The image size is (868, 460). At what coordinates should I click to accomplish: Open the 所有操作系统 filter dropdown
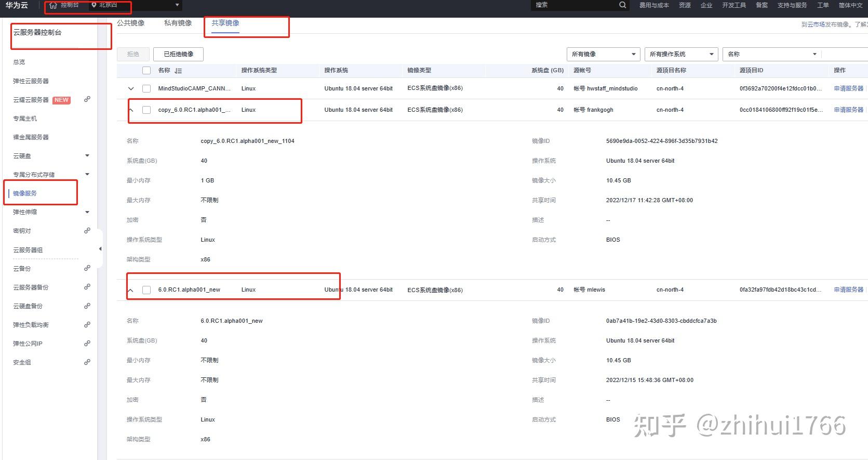point(682,54)
